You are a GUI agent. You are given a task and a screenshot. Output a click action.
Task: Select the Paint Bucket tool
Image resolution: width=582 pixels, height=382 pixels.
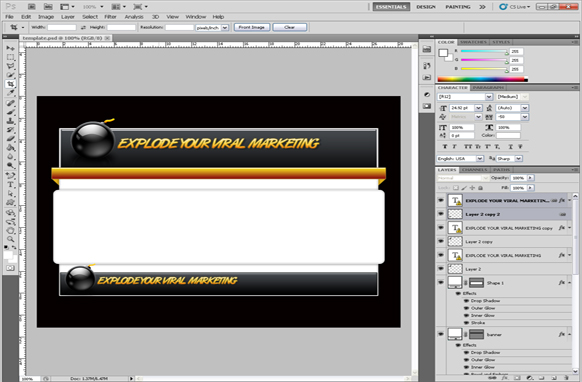10,148
